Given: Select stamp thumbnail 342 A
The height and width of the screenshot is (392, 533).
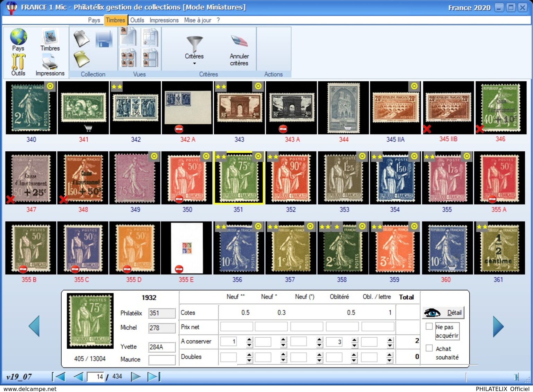Looking at the screenshot, I should point(187,108).
